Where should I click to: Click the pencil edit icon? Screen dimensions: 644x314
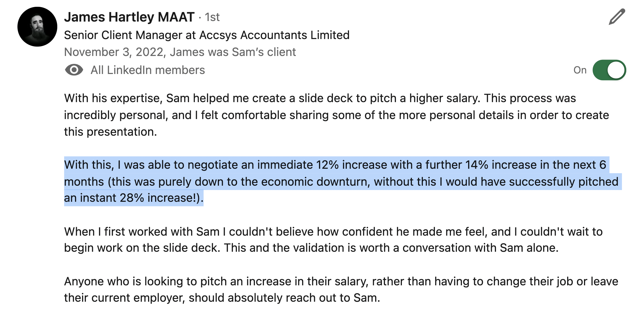pyautogui.click(x=616, y=17)
